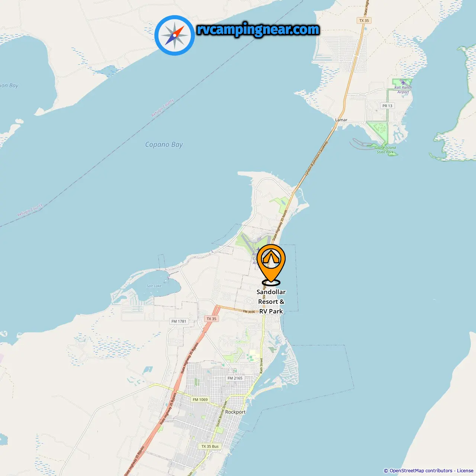
Task: Click the Rockport town label
Action: pyautogui.click(x=235, y=412)
